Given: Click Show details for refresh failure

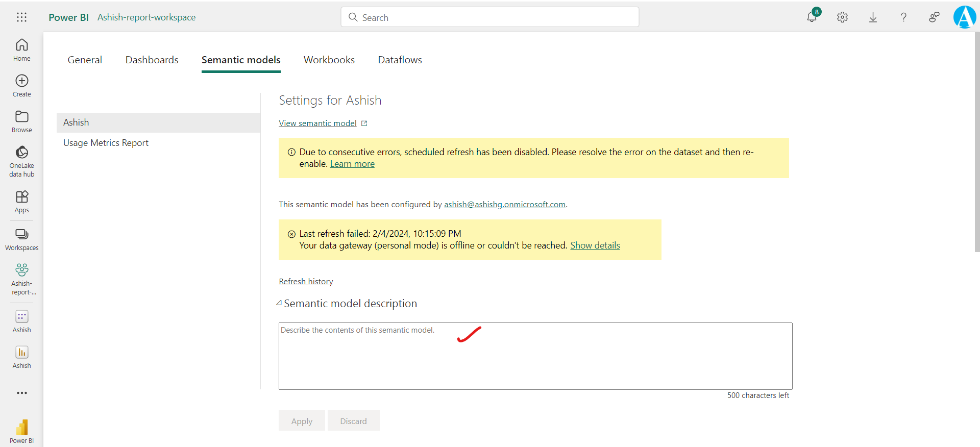Looking at the screenshot, I should click(595, 245).
